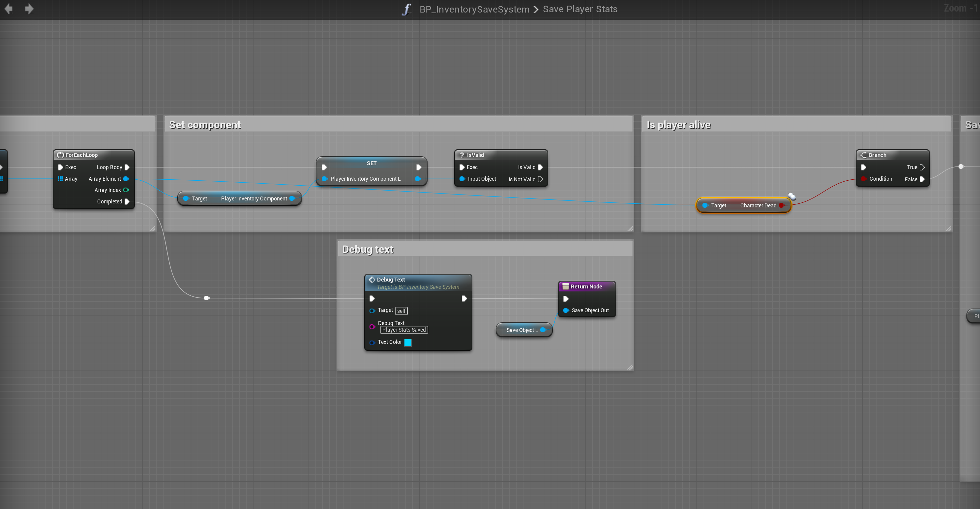Click the Branch node icon
The width and height of the screenshot is (980, 509).
[x=863, y=155]
